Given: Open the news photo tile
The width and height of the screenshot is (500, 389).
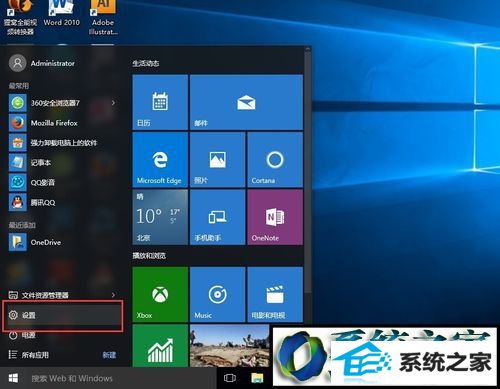Looking at the screenshot, I should [x=230, y=346].
